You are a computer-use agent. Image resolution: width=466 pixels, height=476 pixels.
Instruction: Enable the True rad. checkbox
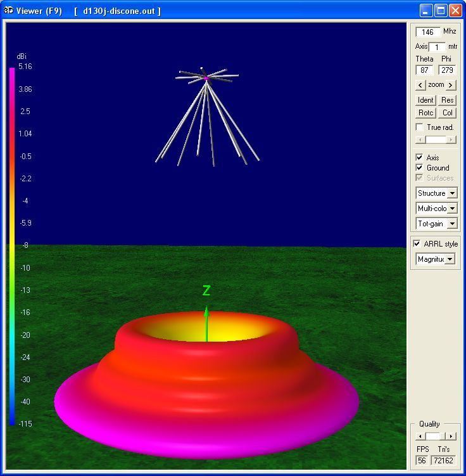420,127
